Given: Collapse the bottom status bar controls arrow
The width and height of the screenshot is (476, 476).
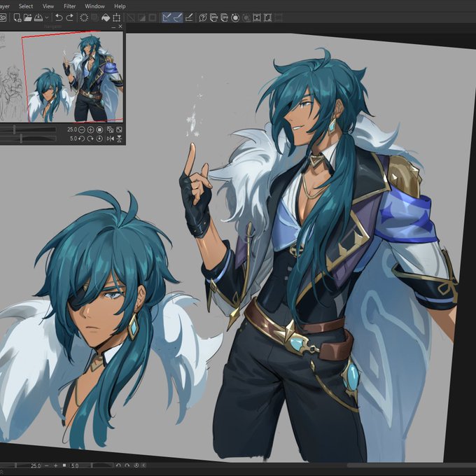Looking at the screenshot, I should click(144, 465).
